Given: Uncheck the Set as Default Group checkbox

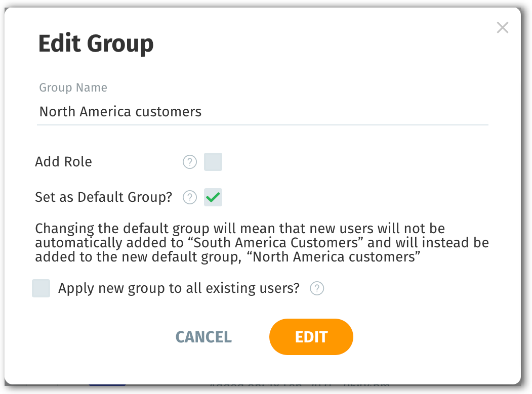Looking at the screenshot, I should [x=213, y=197].
